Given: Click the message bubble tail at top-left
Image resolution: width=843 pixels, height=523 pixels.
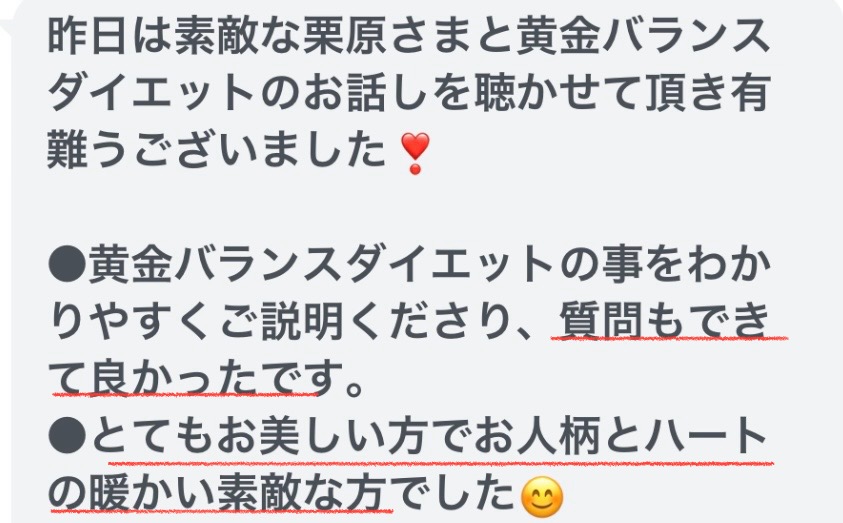Looking at the screenshot, I should pyautogui.click(x=8, y=22).
